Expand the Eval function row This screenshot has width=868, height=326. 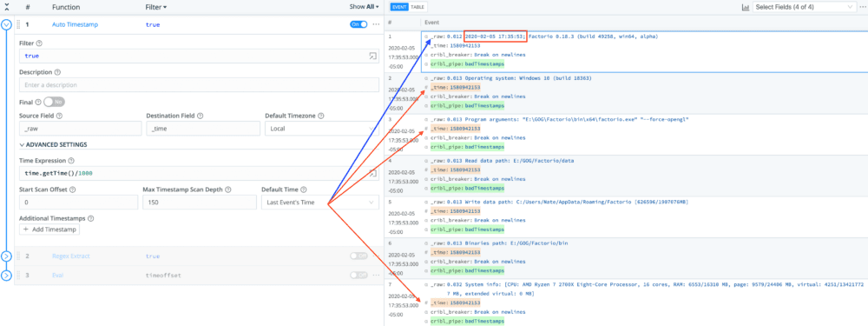click(7, 276)
